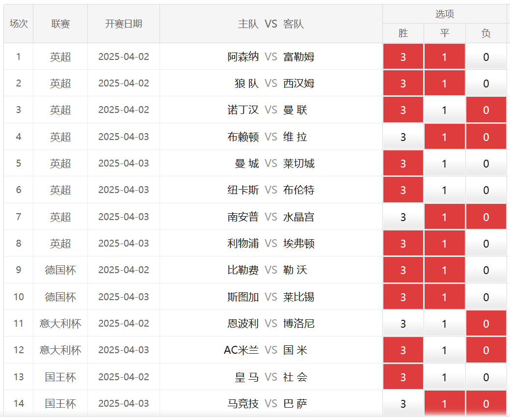Select loss option 0 for 曼城 VS 莱切城
This screenshot has height=420, width=510.
point(486,164)
